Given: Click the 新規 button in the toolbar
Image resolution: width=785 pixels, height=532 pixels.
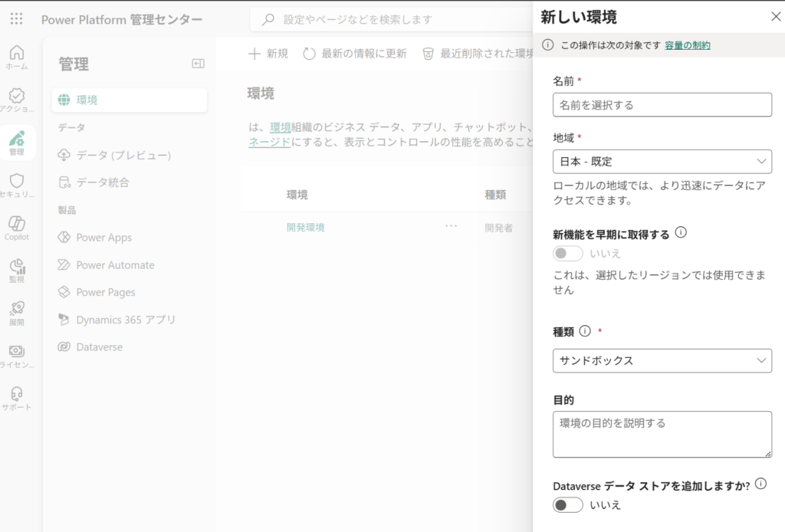Looking at the screenshot, I should (x=268, y=54).
